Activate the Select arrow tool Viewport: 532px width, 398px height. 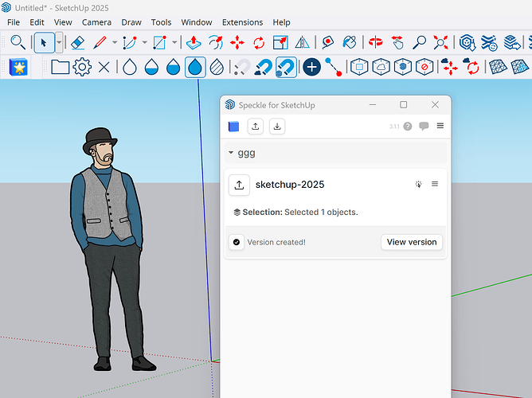(x=44, y=43)
